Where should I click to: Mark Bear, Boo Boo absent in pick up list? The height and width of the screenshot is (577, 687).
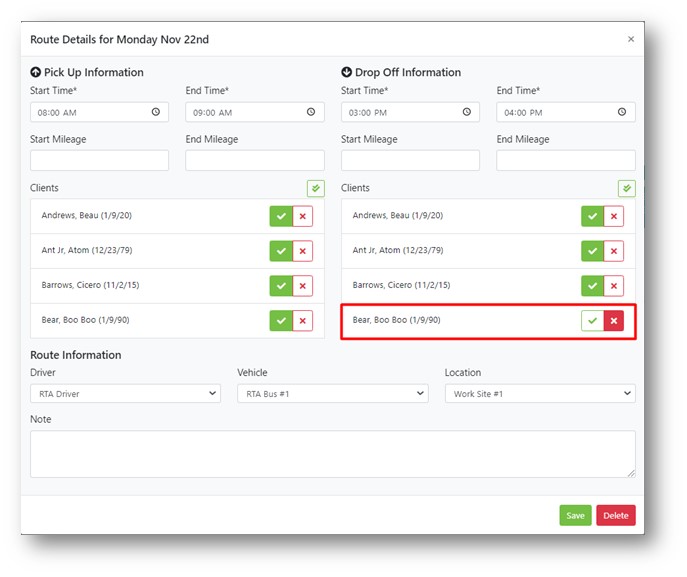coord(303,321)
